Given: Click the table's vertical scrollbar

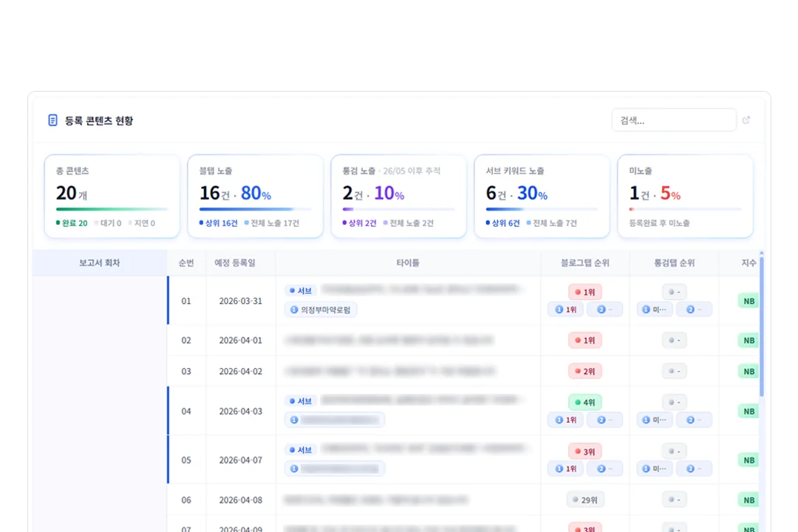Looking at the screenshot, I should coord(761,326).
